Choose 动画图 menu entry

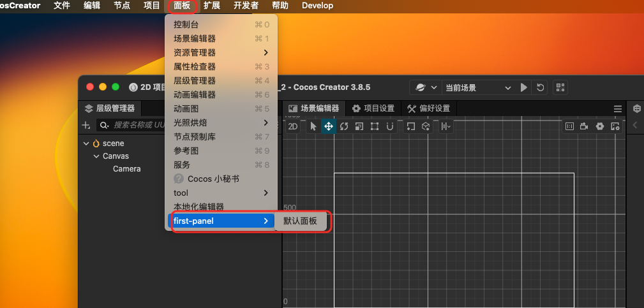click(x=221, y=108)
